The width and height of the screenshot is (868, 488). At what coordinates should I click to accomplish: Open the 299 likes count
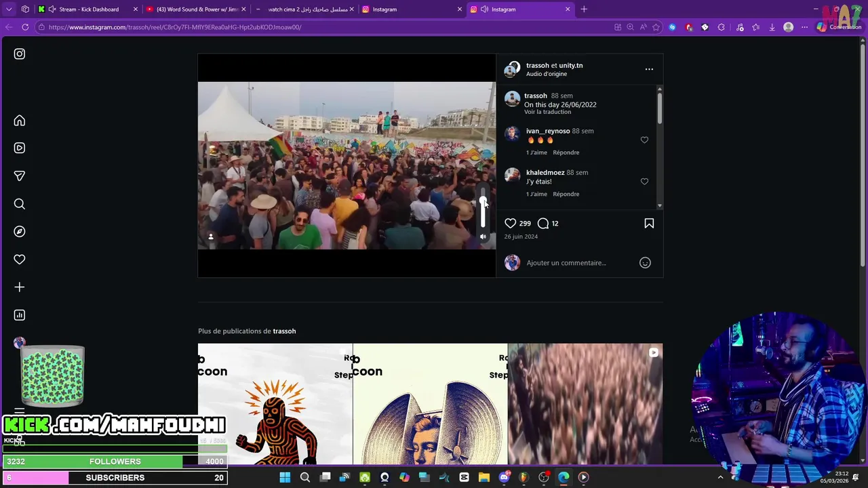coord(525,224)
